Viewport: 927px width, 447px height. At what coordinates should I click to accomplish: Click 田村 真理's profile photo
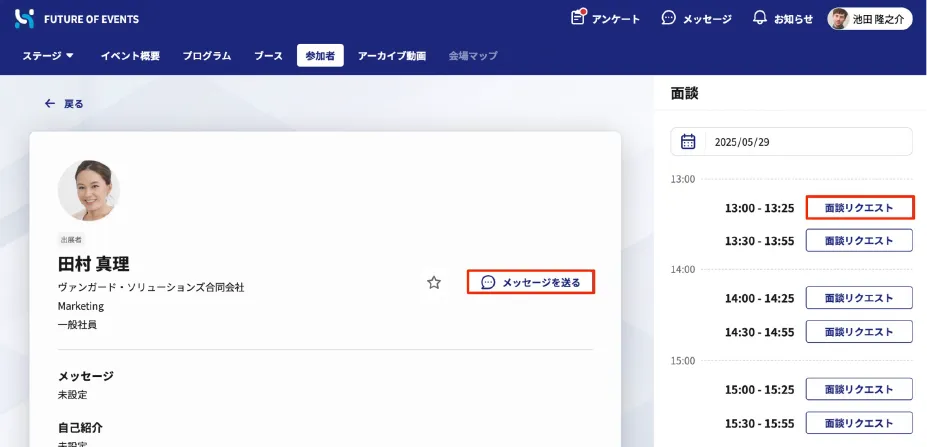pos(89,190)
